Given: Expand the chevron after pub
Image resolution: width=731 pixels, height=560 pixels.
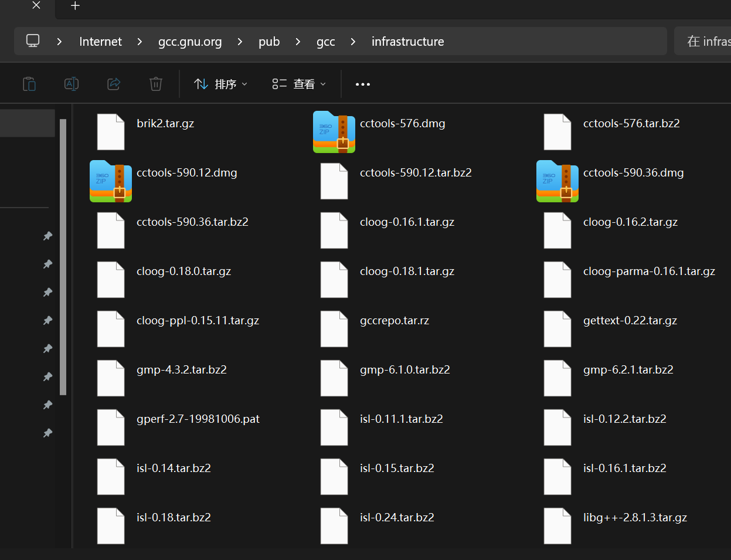Looking at the screenshot, I should click(x=298, y=42).
